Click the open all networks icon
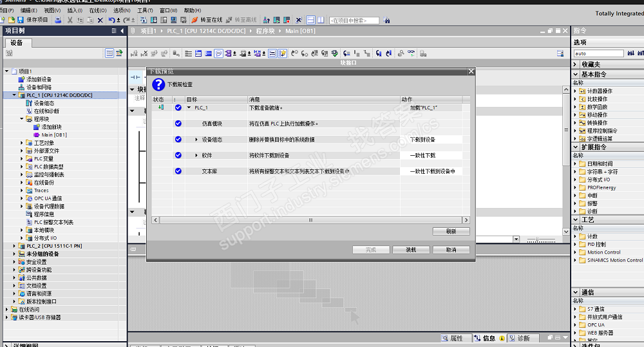This screenshot has height=347, width=644. pyautogui.click(x=198, y=53)
